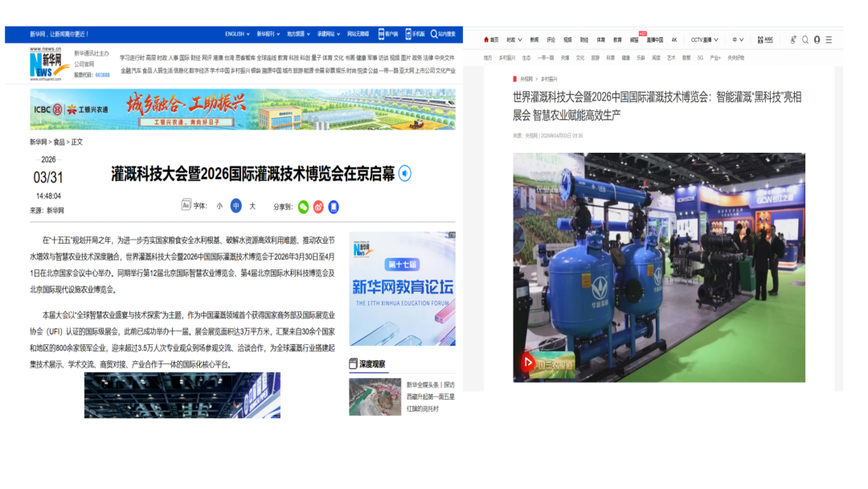Open 评论 tab on CCTV nav

[x=551, y=40]
